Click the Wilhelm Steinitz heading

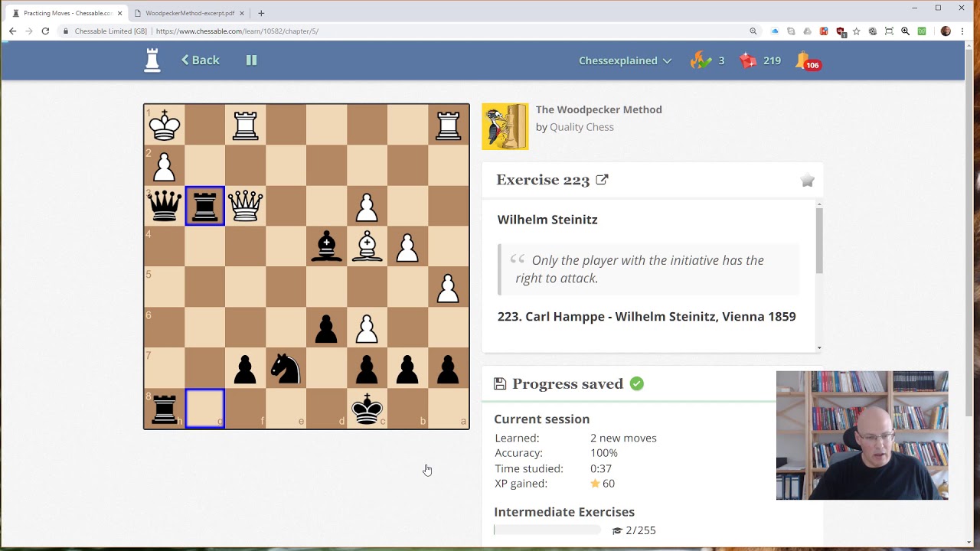(x=547, y=220)
